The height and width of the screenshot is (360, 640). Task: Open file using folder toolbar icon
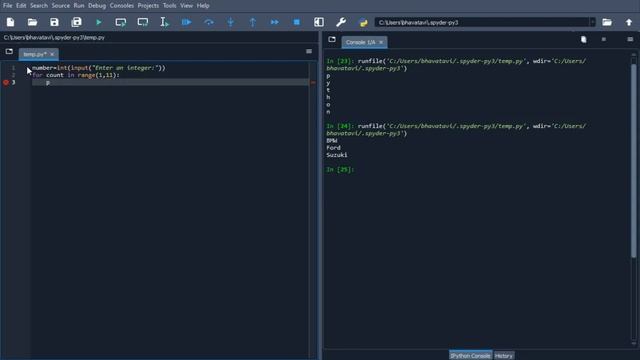point(32,22)
